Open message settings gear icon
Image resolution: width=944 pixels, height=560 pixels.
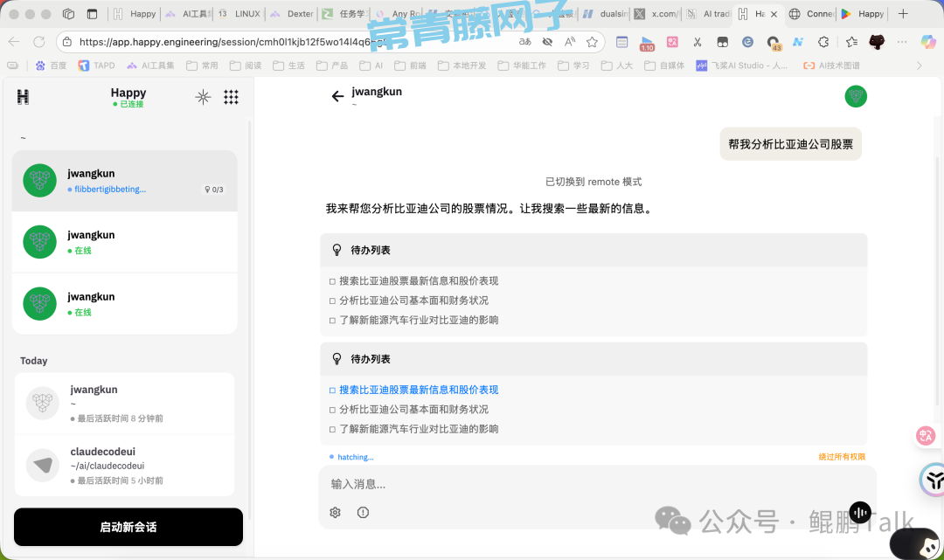tap(335, 513)
